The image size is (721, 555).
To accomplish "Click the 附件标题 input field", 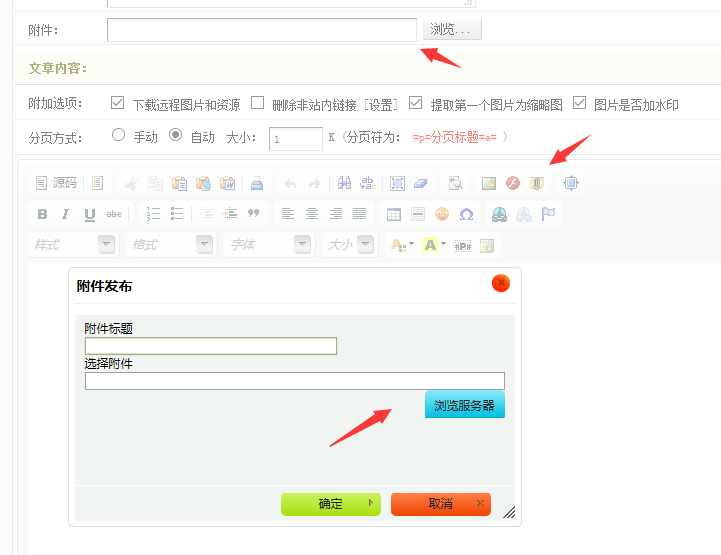I will tap(211, 346).
